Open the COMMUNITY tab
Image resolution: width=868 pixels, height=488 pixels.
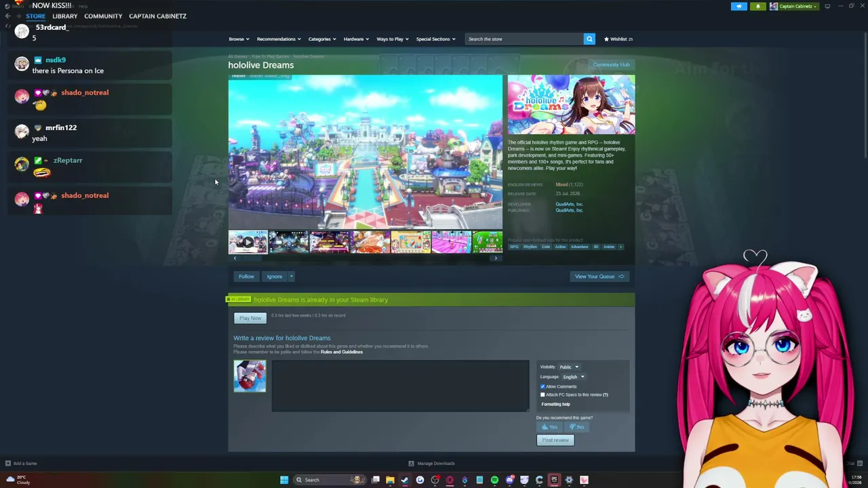(x=103, y=16)
